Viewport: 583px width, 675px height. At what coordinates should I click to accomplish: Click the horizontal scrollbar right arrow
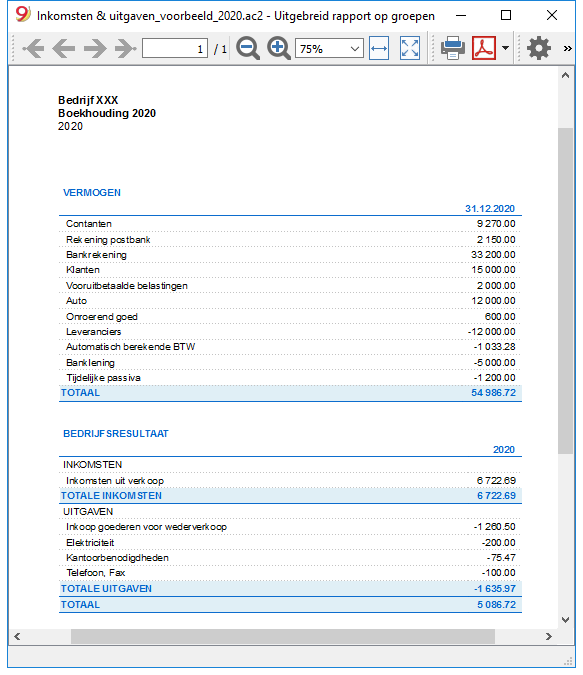click(x=549, y=636)
